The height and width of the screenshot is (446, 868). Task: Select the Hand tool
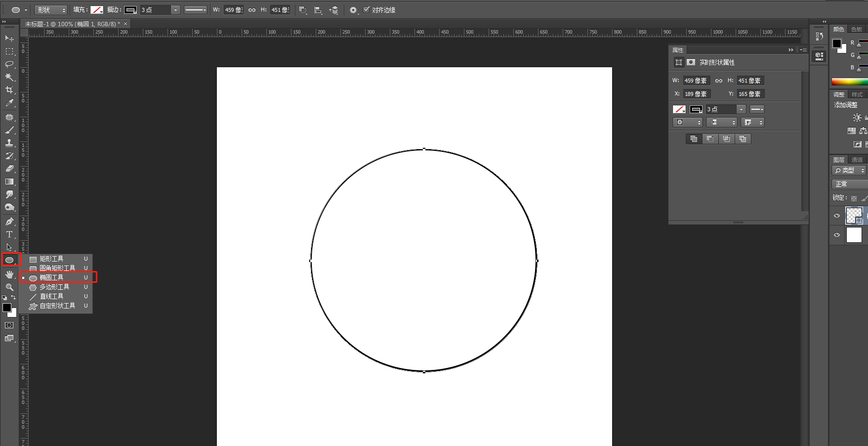pyautogui.click(x=9, y=274)
